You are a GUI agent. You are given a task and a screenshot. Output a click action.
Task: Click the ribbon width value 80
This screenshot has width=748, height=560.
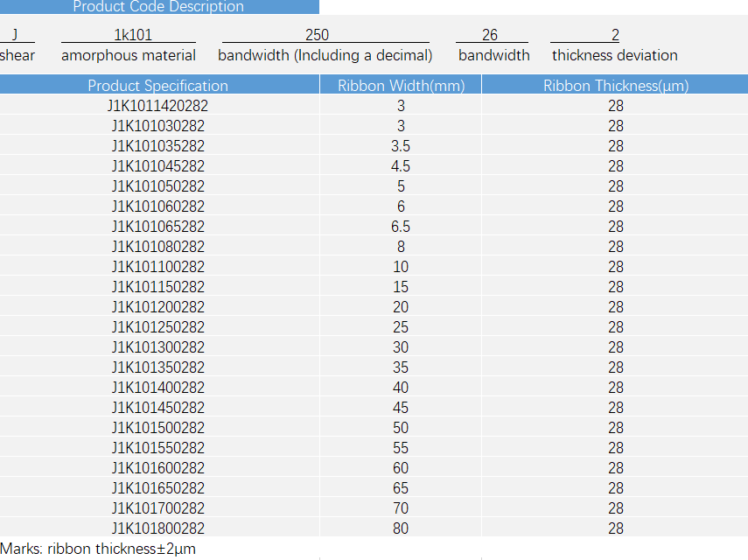[401, 528]
